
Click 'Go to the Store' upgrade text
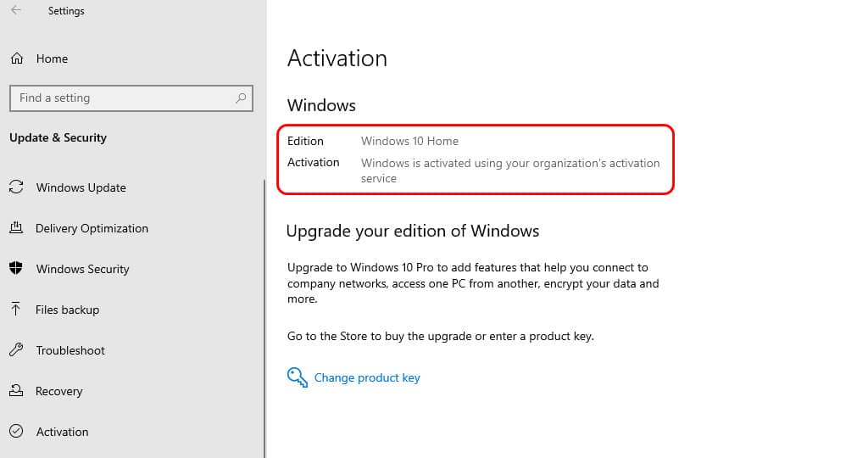(441, 336)
